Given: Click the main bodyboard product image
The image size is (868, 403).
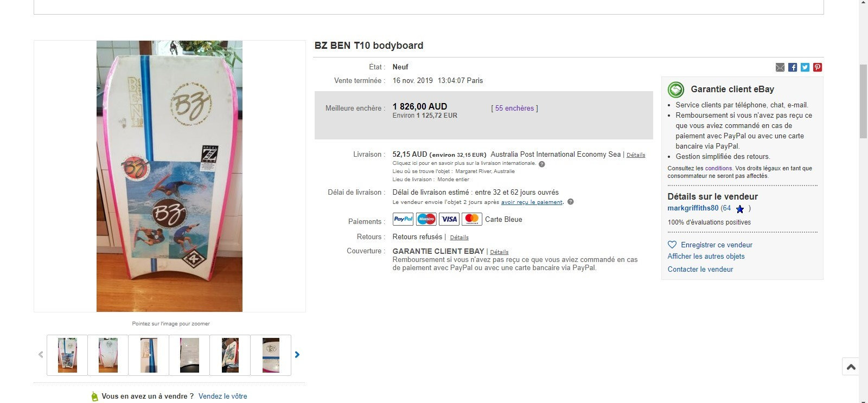Looking at the screenshot, I should tap(169, 176).
